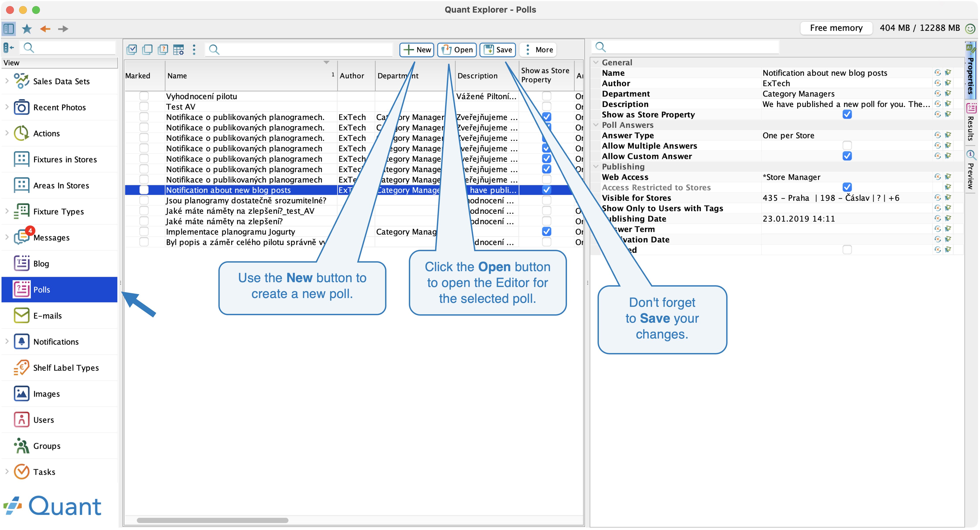The height and width of the screenshot is (530, 980).
Task: Disable Allow Custom Answer checkbox
Action: pyautogui.click(x=847, y=156)
